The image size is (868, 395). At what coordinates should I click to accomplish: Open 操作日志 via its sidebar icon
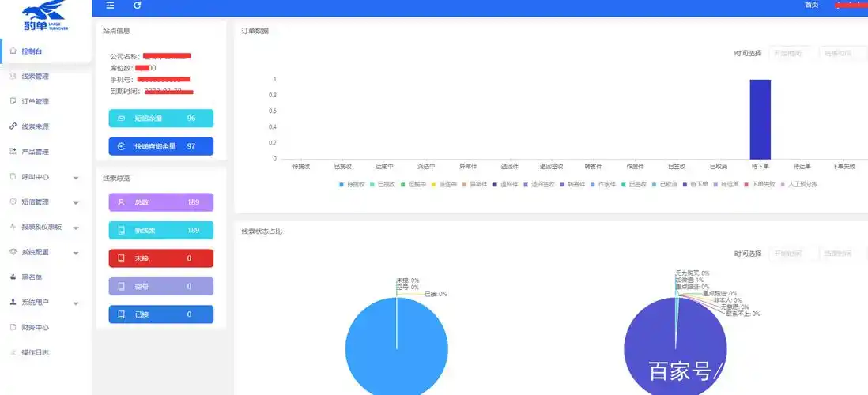point(13,352)
